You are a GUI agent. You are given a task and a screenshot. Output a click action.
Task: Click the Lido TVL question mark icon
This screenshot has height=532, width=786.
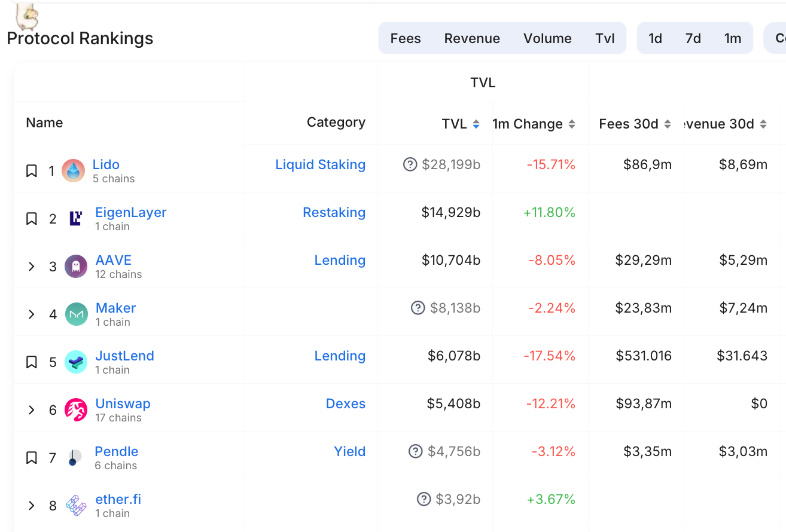point(410,164)
